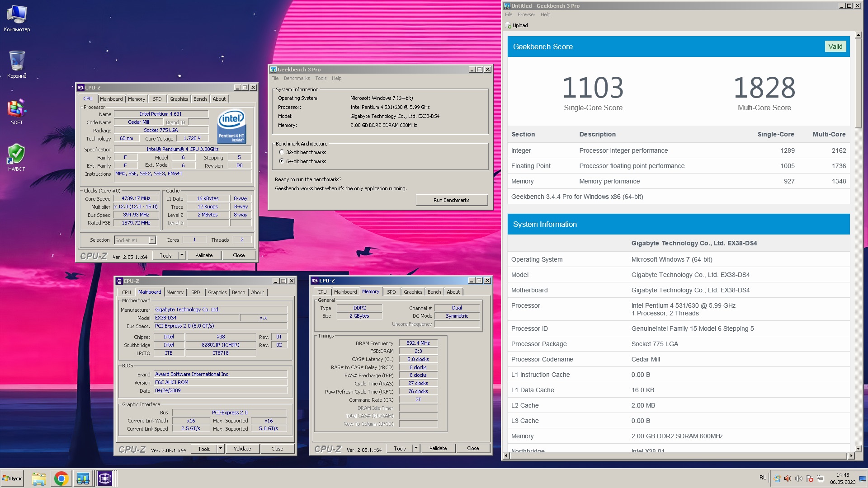Open the File menu in Geekbench 3 Pro
The width and height of the screenshot is (868, 488).
275,78
